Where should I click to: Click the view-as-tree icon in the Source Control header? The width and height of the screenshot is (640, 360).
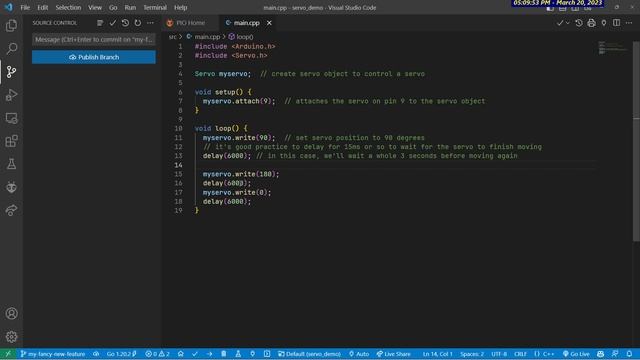[100, 23]
